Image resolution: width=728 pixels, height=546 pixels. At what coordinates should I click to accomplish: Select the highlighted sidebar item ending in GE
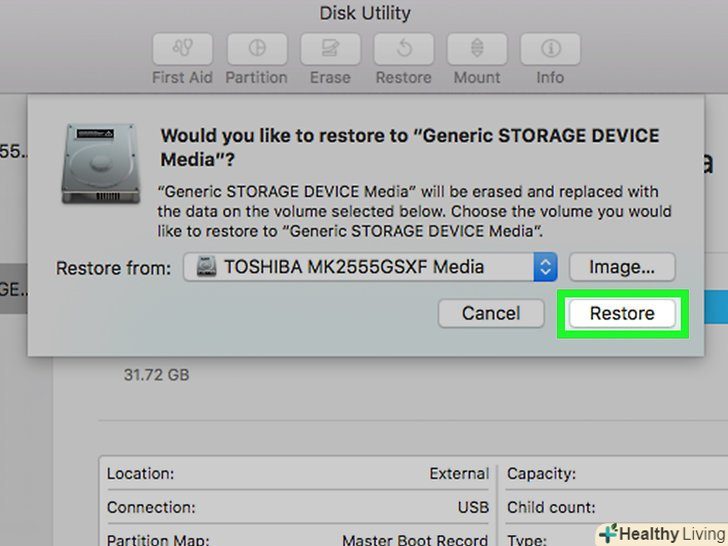pyautogui.click(x=12, y=290)
